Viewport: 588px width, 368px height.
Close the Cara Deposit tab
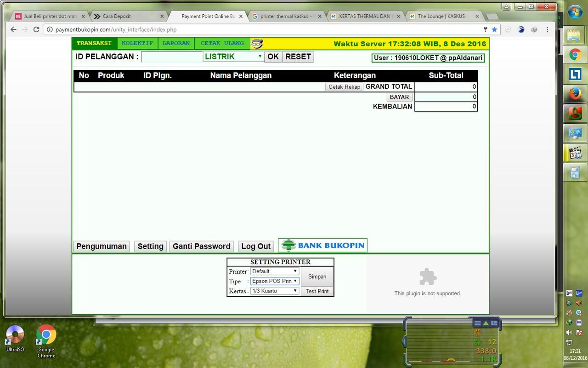(162, 16)
